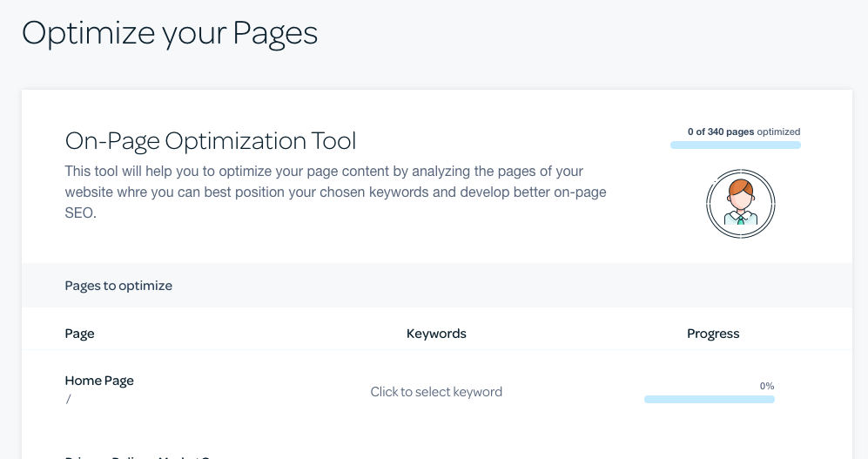The image size is (868, 459).
Task: Click the 'Optimize your Pages' title
Action: pyautogui.click(x=170, y=33)
